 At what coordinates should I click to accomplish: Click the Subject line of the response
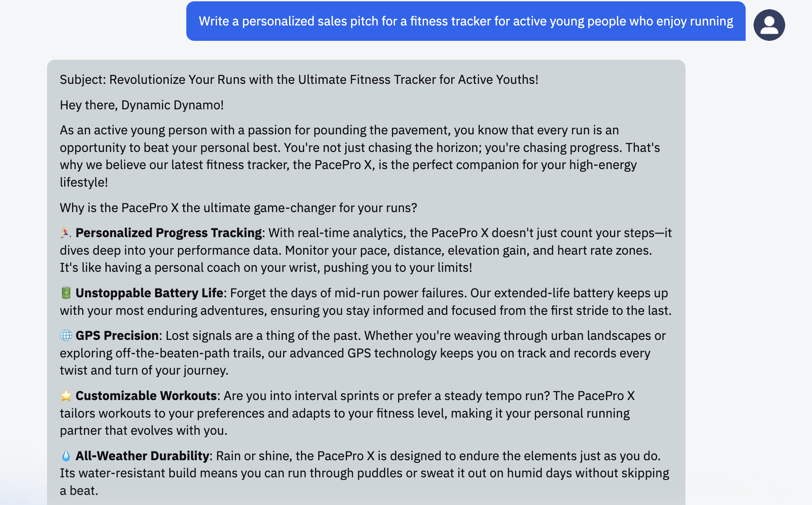(x=299, y=79)
